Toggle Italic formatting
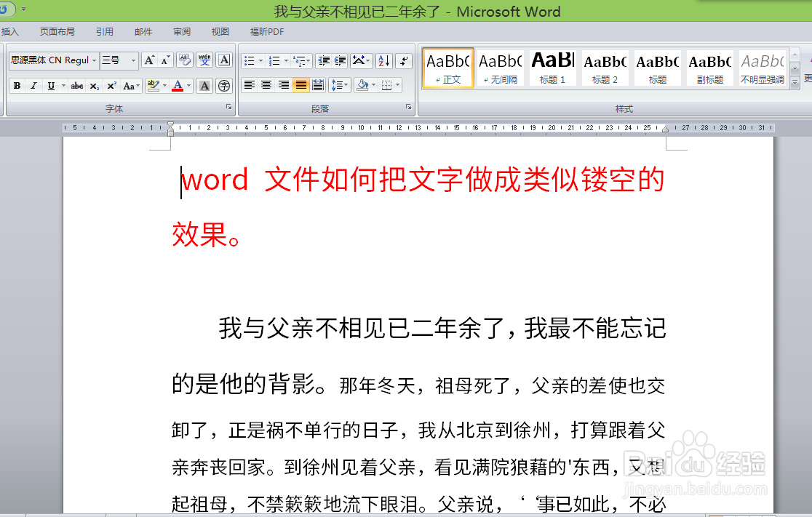This screenshot has width=812, height=517. (x=33, y=86)
